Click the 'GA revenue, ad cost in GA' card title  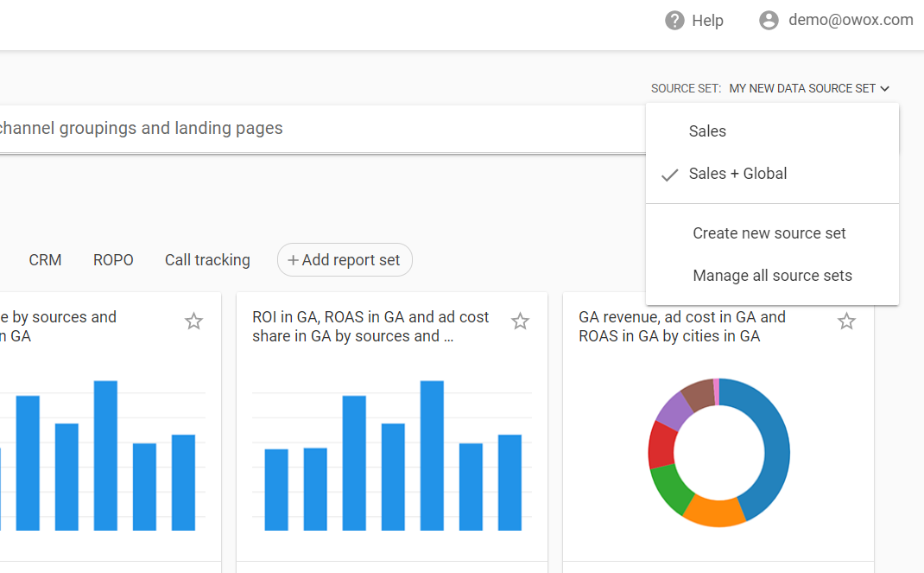click(682, 327)
